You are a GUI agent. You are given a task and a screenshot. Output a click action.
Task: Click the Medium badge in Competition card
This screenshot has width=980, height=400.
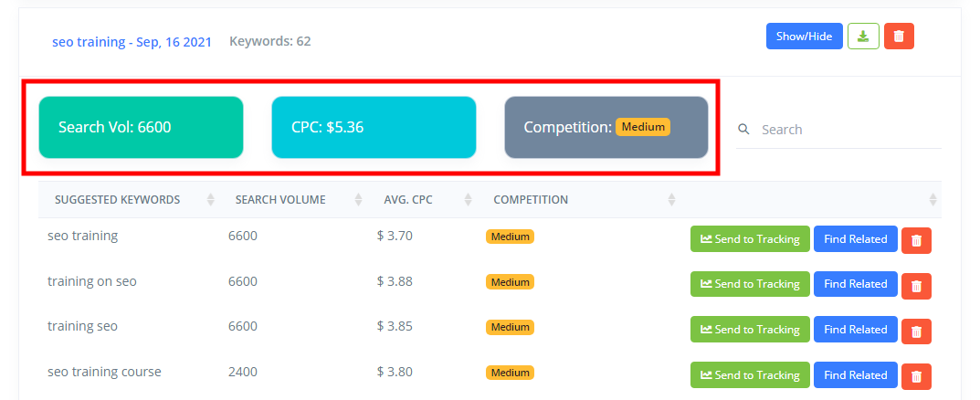coord(642,127)
